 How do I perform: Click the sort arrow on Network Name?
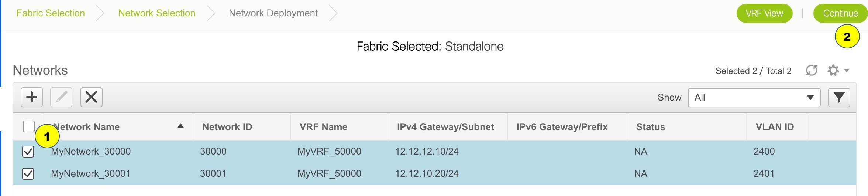coord(180,126)
